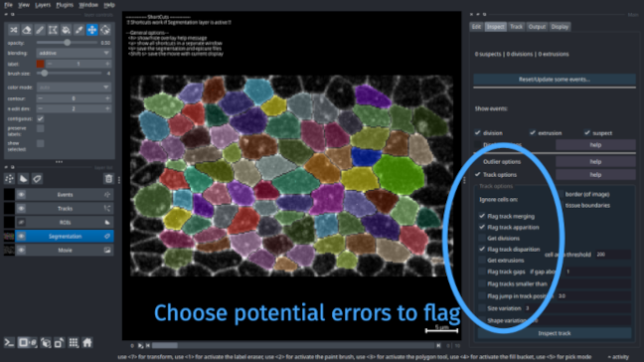644x362 pixels.
Task: Activate the pan/zoom mode icon
Action: (x=92, y=30)
